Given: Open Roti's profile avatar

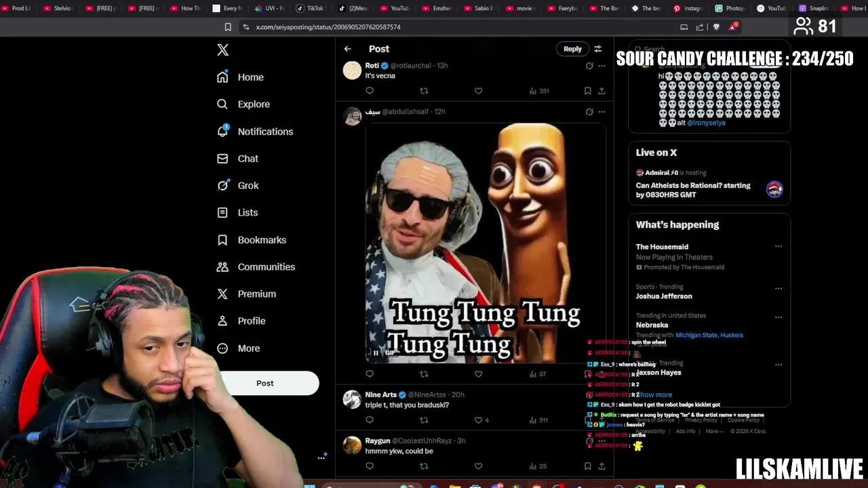Looking at the screenshot, I should click(x=352, y=70).
